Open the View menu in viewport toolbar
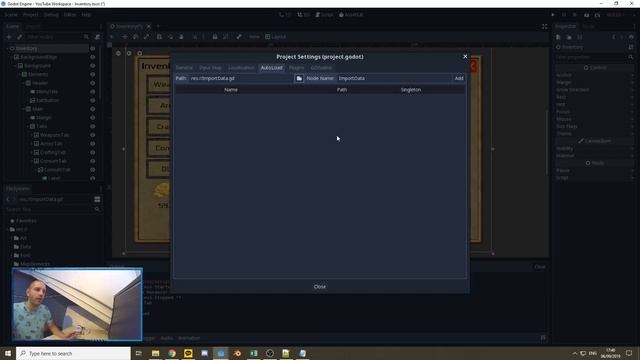The height and width of the screenshot is (360, 640). pos(254,37)
